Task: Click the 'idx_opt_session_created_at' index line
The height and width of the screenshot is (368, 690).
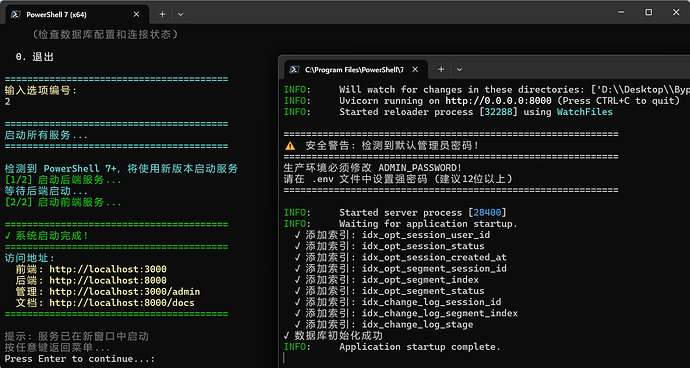Action: (x=400, y=258)
